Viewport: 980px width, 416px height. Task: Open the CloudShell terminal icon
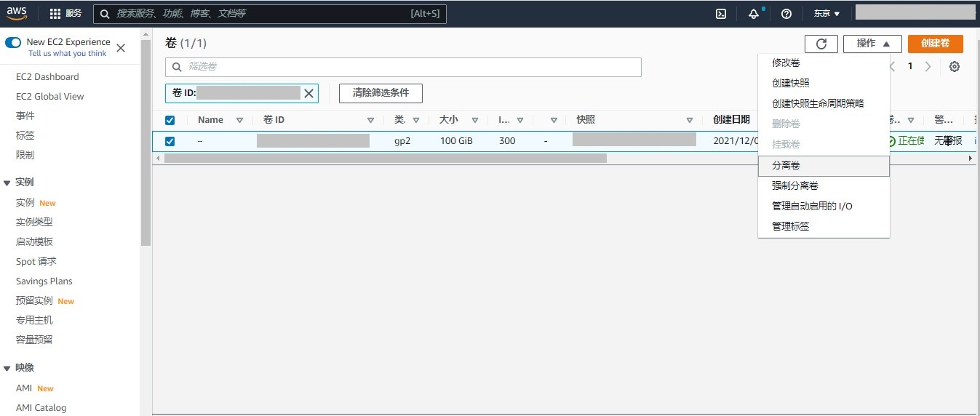point(721,13)
